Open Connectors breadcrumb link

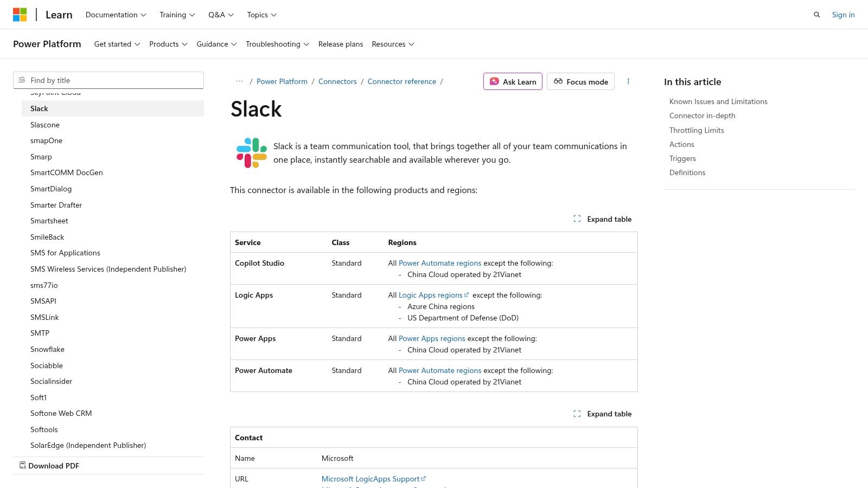(x=337, y=81)
